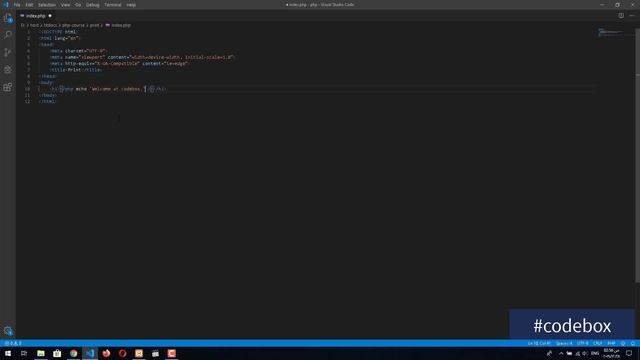640x360 pixels.
Task: Click the taskbar clock
Action: click(x=611, y=353)
